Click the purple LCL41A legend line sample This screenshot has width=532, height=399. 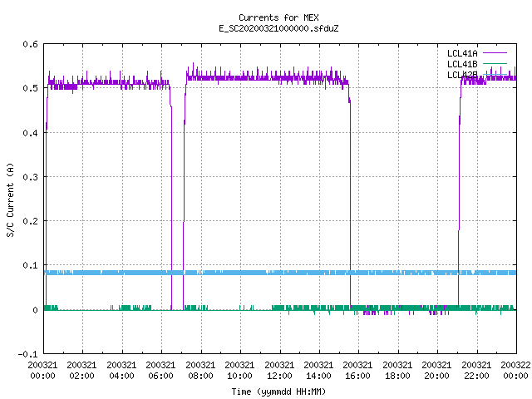(495, 53)
